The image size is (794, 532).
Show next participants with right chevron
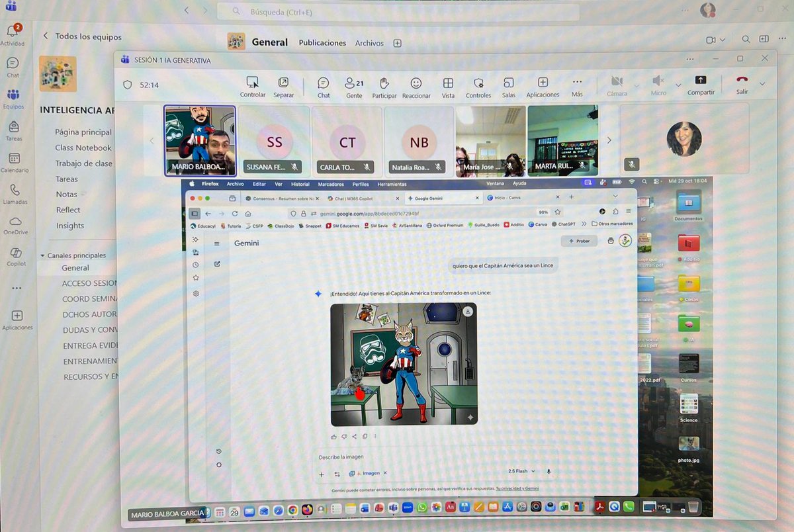[609, 140]
